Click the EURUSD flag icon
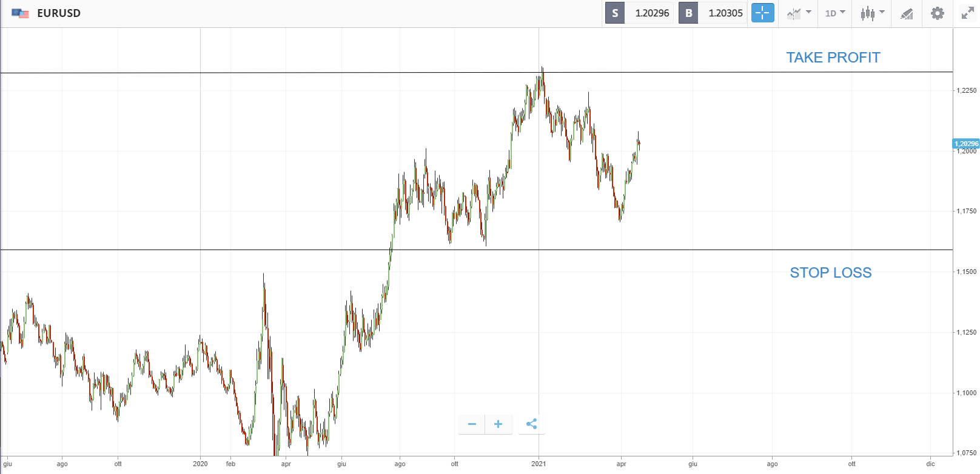This screenshot has height=474, width=980. [x=20, y=13]
